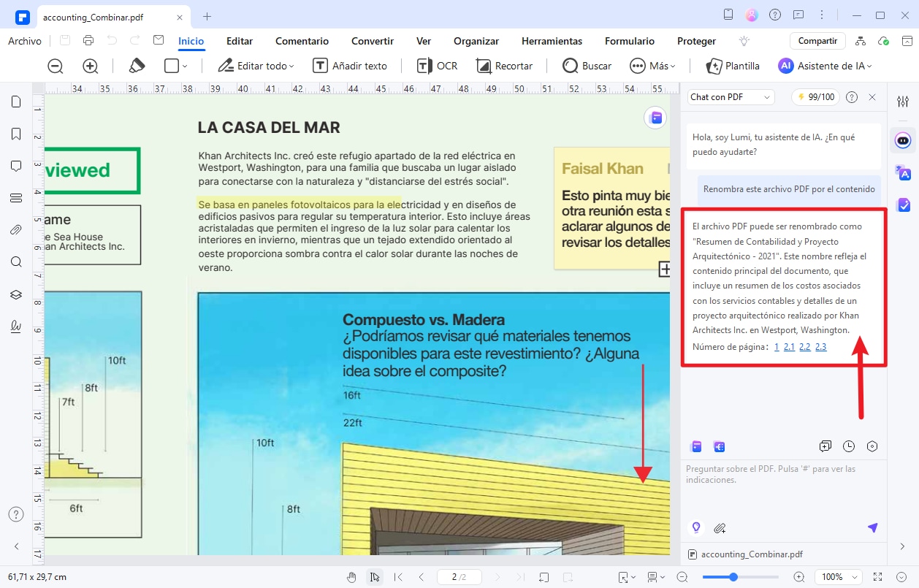919x588 pixels.
Task: Go to the first page using the status bar arrow
Action: pyautogui.click(x=398, y=577)
